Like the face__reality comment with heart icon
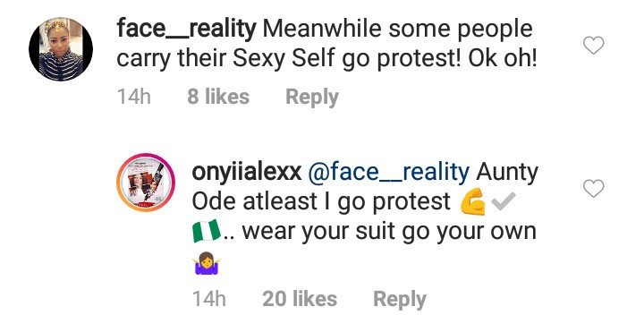This screenshot has width=644, height=332. (594, 46)
